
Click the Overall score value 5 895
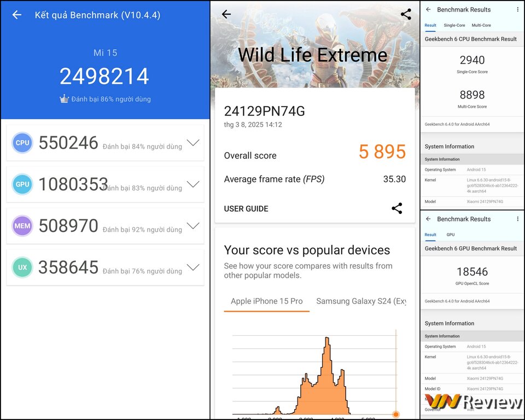[382, 151]
